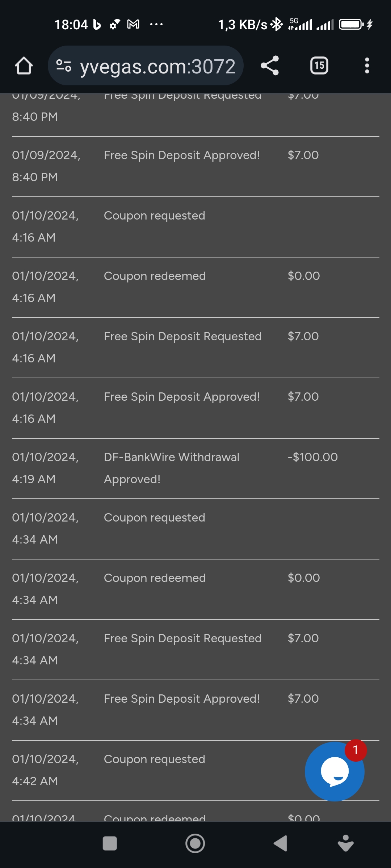Select Coupon requested at 4:34 AM
Image resolution: width=391 pixels, height=868 pixels.
[154, 518]
